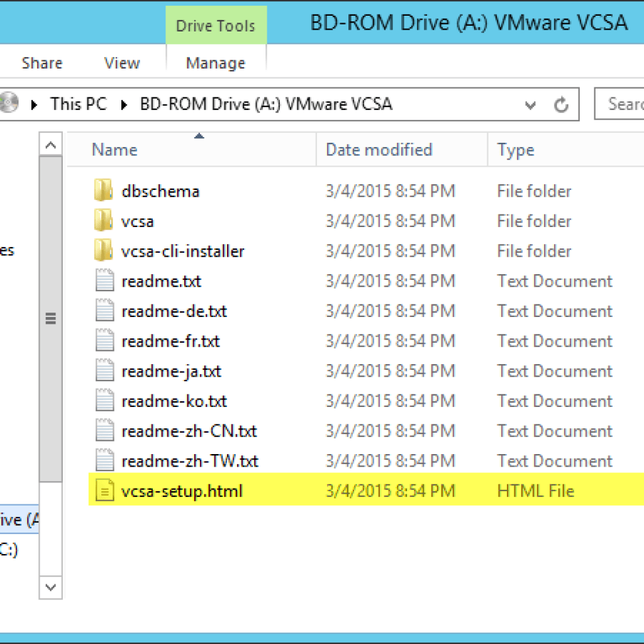The height and width of the screenshot is (644, 644).
Task: Sort files by Date modified column
Action: [379, 149]
